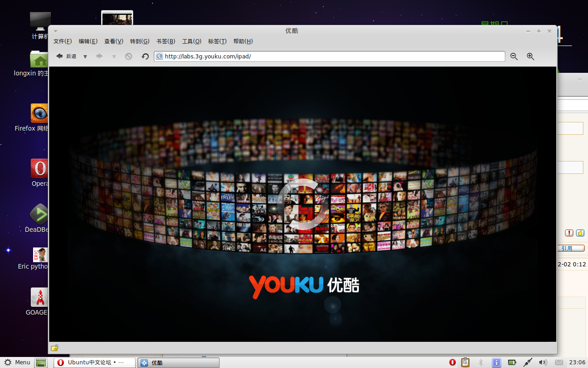
Task: Open the longxin home folder desktop icon
Action: pos(31,63)
